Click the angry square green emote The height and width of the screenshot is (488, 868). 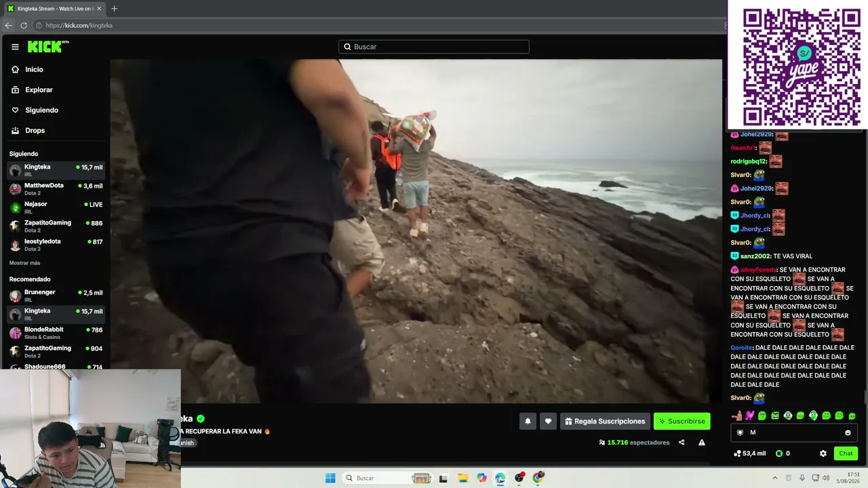click(x=775, y=415)
